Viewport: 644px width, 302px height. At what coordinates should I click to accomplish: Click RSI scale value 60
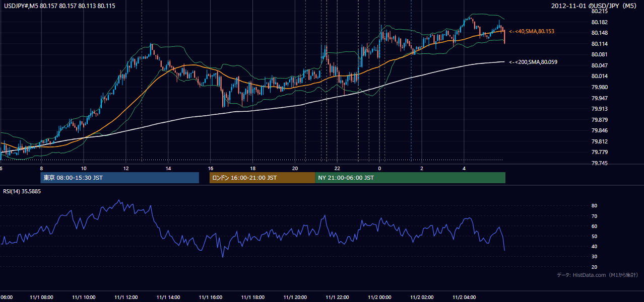[x=594, y=226]
